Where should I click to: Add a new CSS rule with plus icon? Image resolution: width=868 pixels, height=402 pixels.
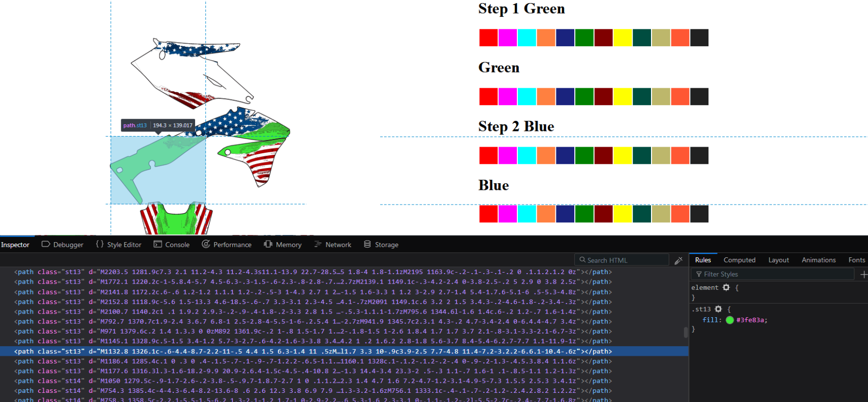[863, 274]
